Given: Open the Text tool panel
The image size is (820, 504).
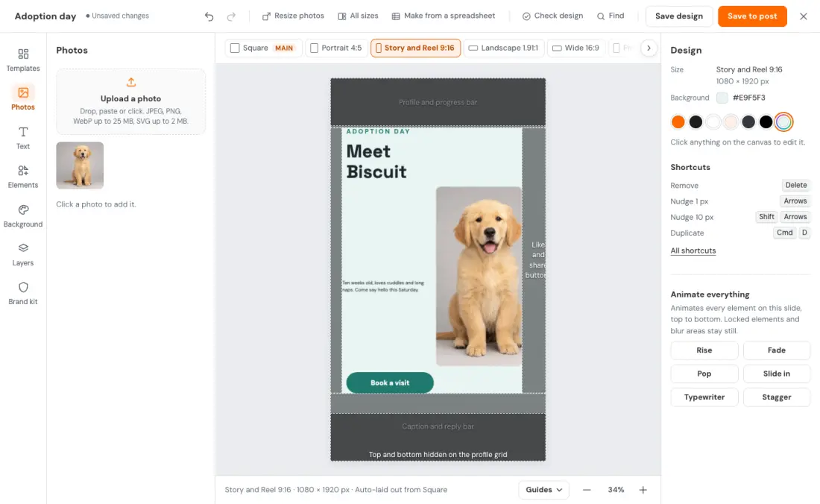Looking at the screenshot, I should pos(23,138).
